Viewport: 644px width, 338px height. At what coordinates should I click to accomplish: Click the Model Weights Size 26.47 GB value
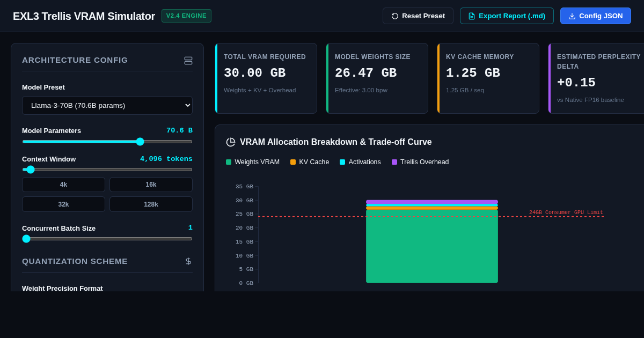pyautogui.click(x=365, y=73)
